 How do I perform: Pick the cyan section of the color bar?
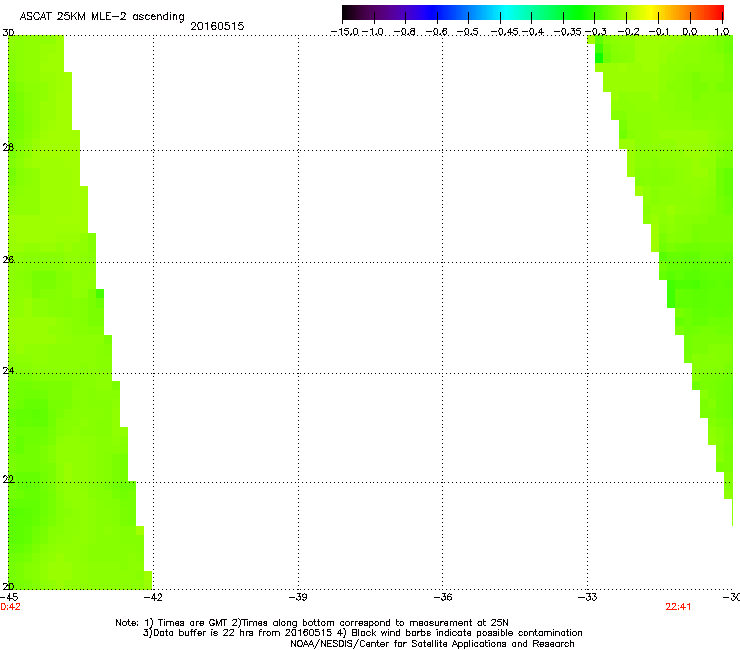point(506,12)
